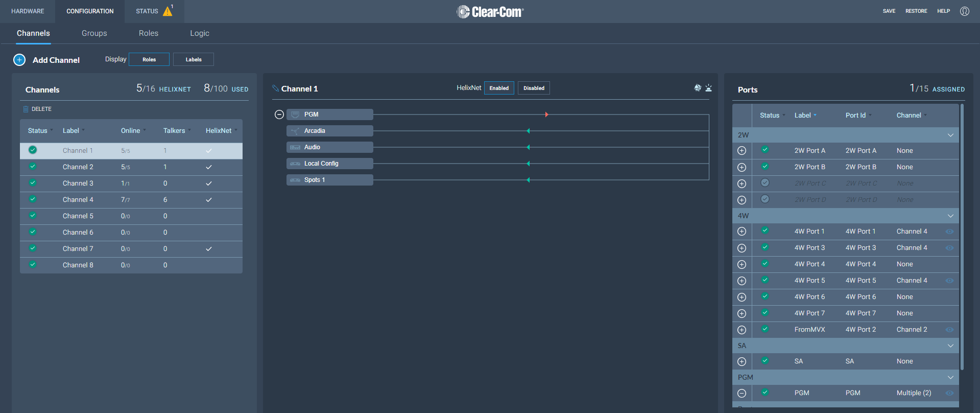Switch to the HARDWARE top tab
This screenshot has width=980, height=413.
[28, 11]
